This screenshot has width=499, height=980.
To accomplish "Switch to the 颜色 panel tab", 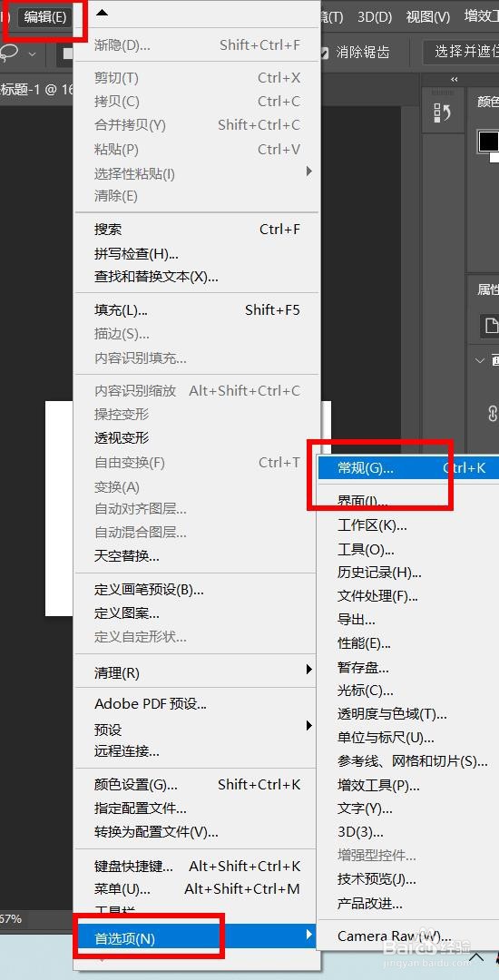I will click(488, 102).
